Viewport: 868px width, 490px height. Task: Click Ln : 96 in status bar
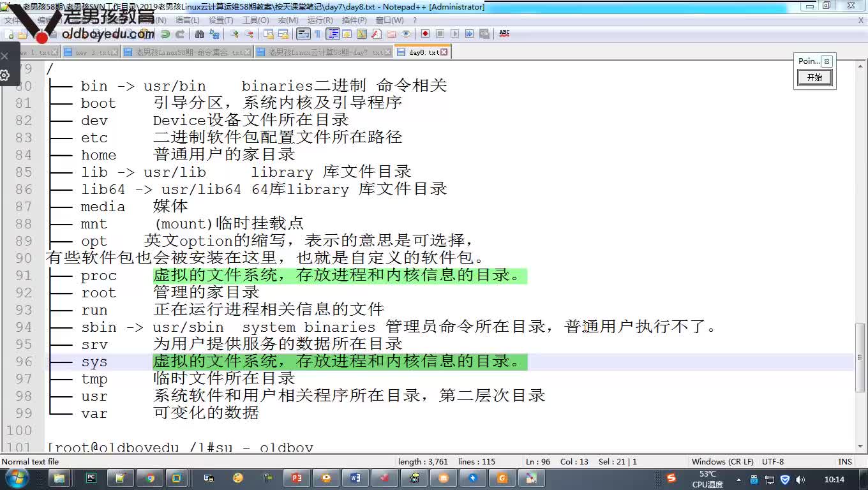(538, 461)
